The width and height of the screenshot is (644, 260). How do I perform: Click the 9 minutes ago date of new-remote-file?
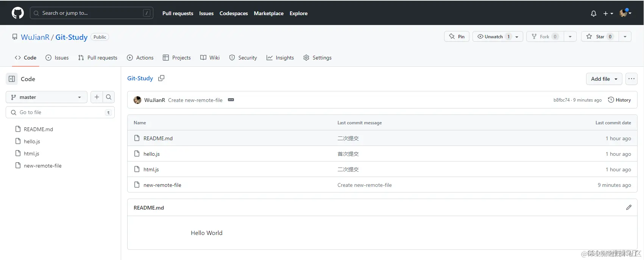coord(614,185)
